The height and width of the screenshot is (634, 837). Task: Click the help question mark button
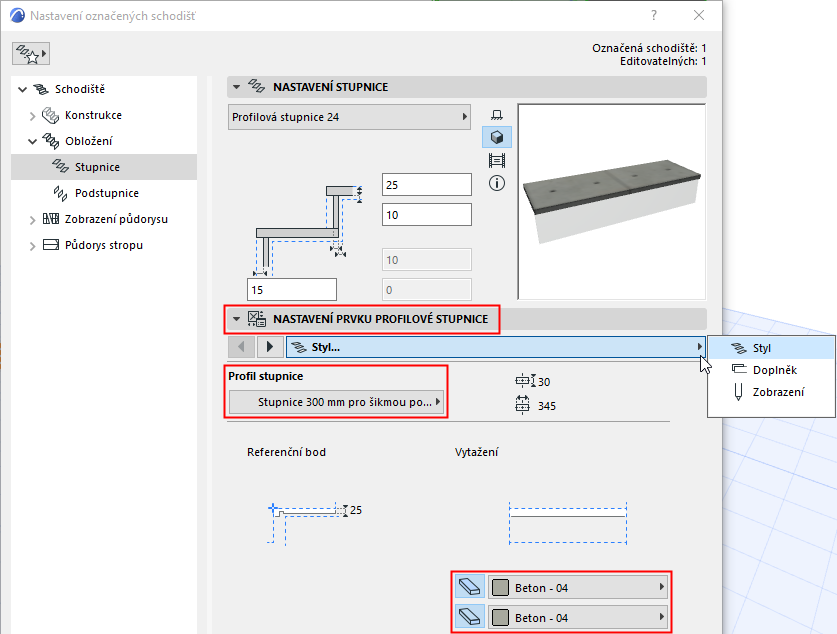click(x=654, y=15)
